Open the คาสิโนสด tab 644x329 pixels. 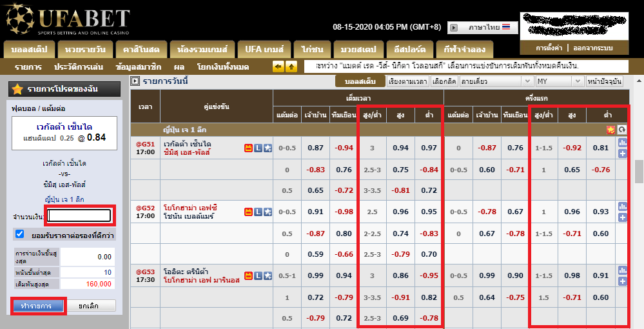coord(141,49)
